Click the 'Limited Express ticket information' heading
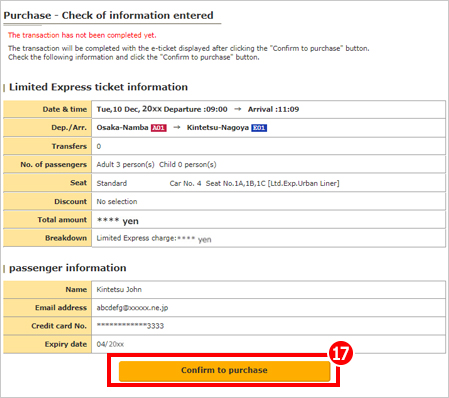Image resolution: width=449 pixels, height=398 pixels. click(98, 87)
